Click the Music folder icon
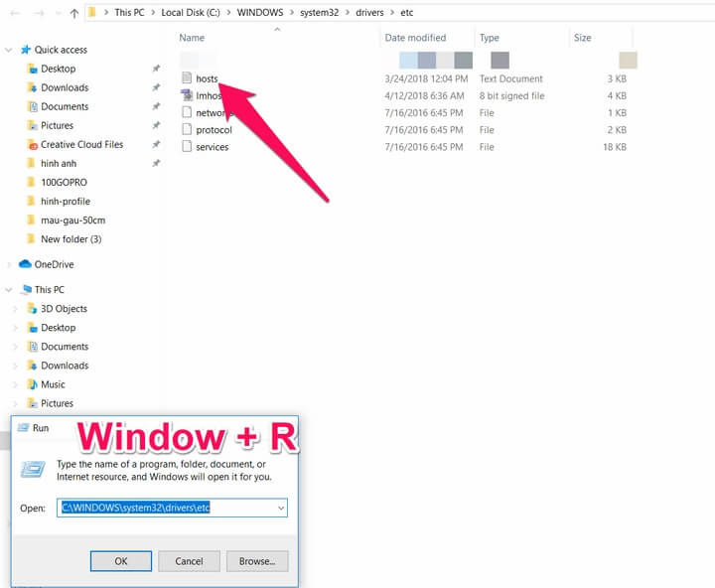 pos(32,384)
